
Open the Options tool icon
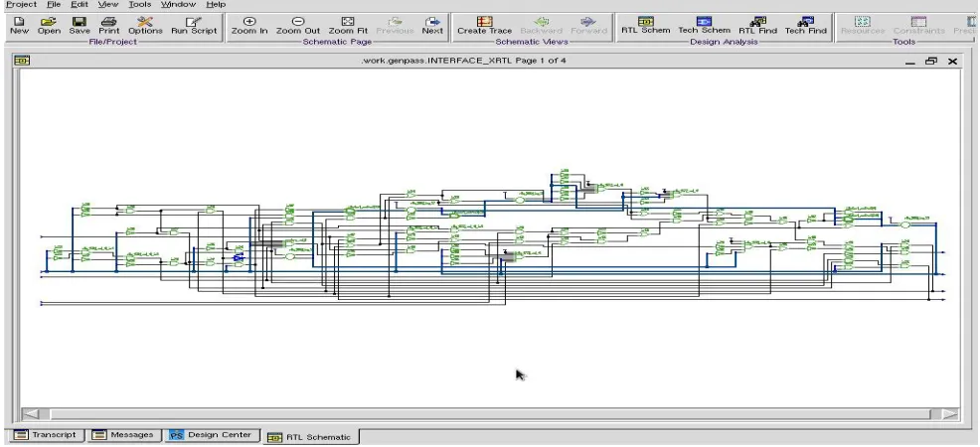[145, 26]
